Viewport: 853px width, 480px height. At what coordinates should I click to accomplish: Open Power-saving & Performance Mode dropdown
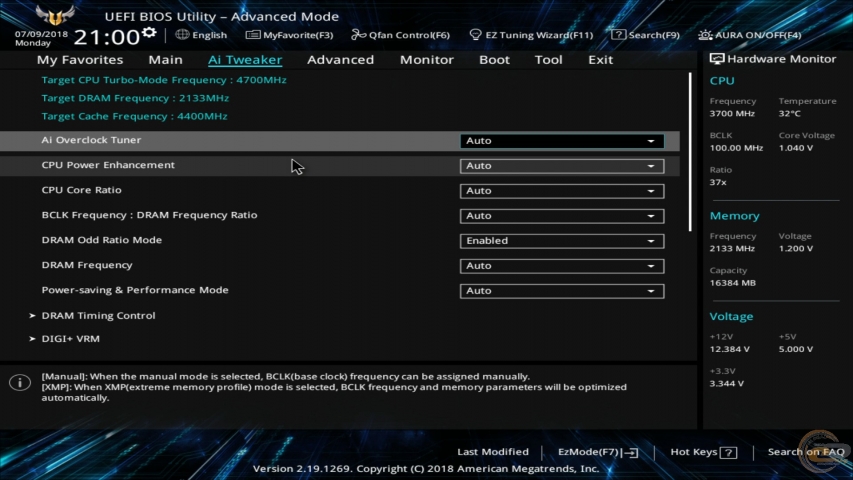click(x=562, y=291)
